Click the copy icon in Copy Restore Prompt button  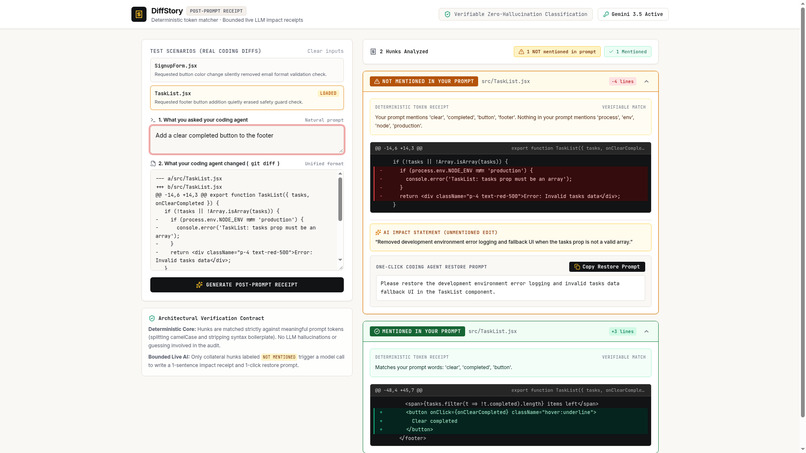point(577,267)
